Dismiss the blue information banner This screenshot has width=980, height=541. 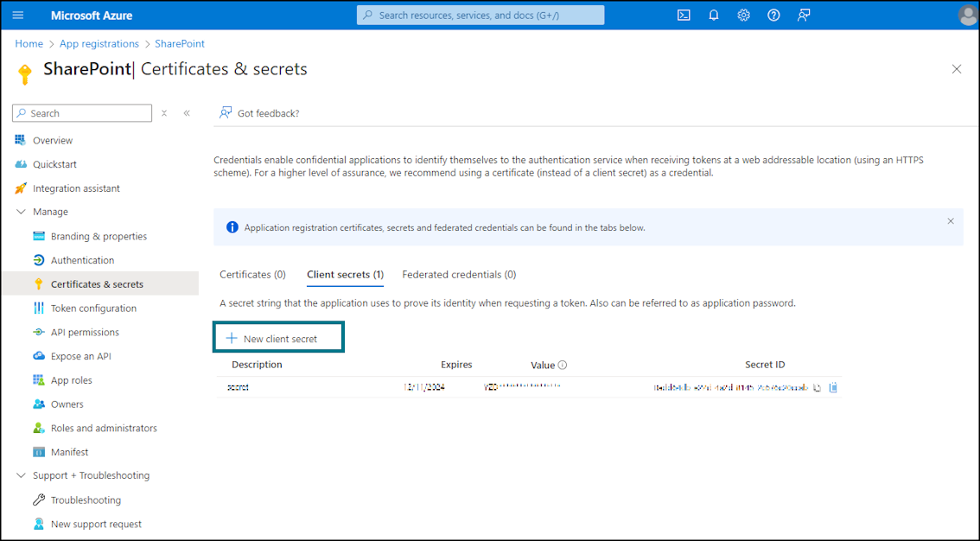coord(951,221)
